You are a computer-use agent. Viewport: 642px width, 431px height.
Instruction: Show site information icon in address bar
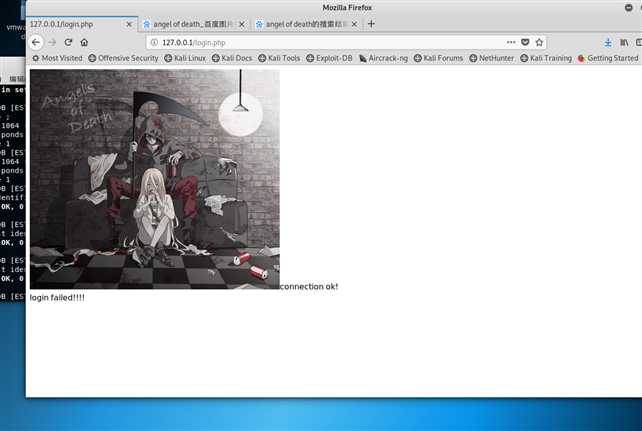154,43
